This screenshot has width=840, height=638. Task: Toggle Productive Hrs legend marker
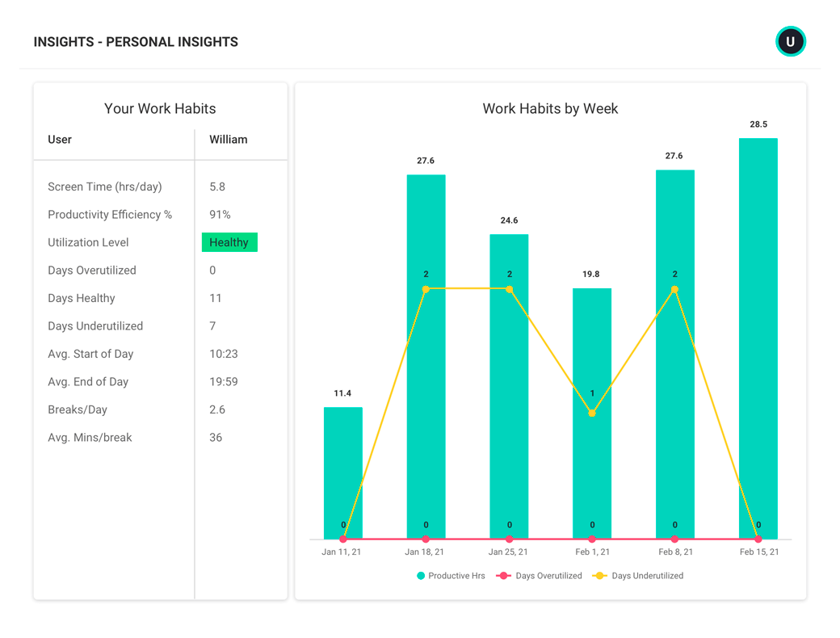(421, 576)
